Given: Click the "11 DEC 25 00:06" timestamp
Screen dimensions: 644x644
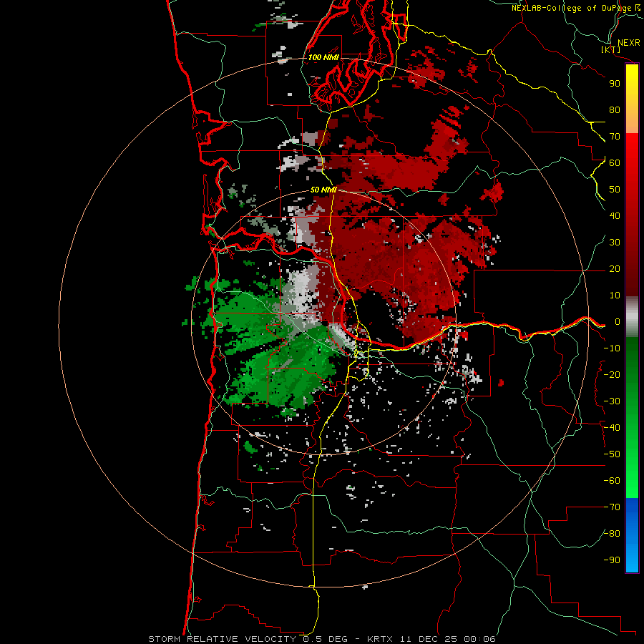Looking at the screenshot, I should (447, 639).
